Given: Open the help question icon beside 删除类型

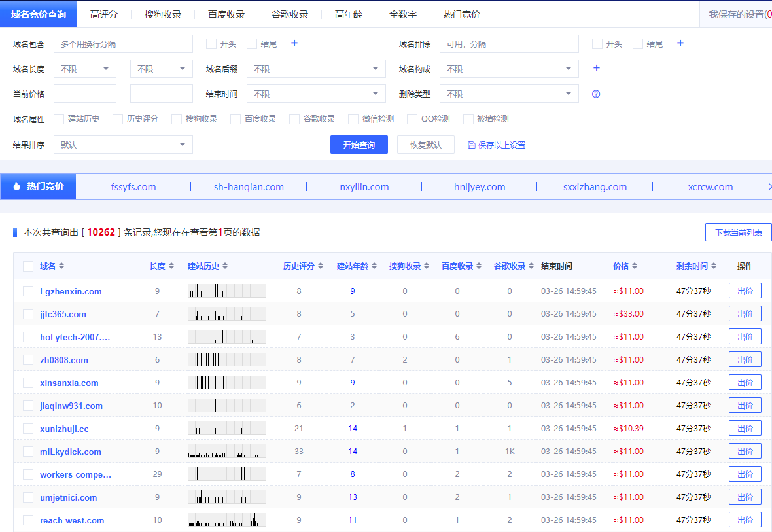Looking at the screenshot, I should (596, 94).
